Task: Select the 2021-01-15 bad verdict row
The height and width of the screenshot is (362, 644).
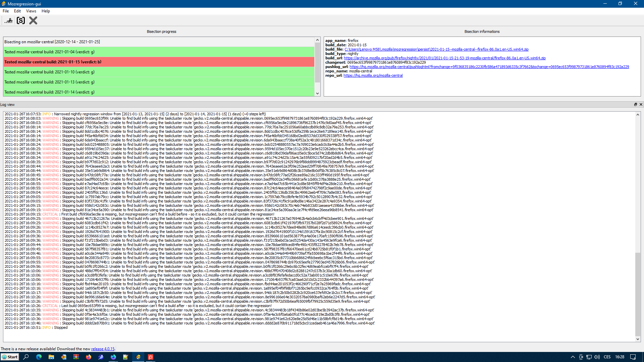Action: tap(159, 62)
